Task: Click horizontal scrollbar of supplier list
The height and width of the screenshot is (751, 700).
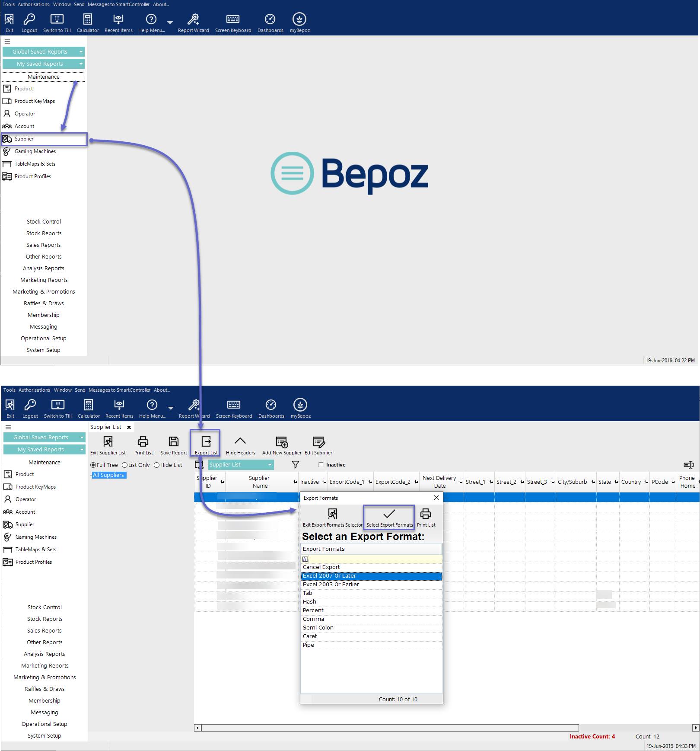Action: pos(390,728)
